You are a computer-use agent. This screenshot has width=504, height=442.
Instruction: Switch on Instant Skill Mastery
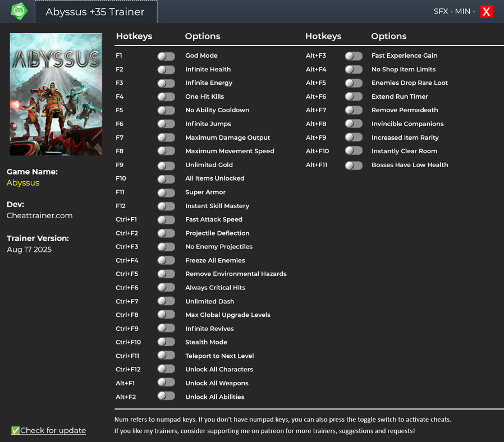click(166, 206)
